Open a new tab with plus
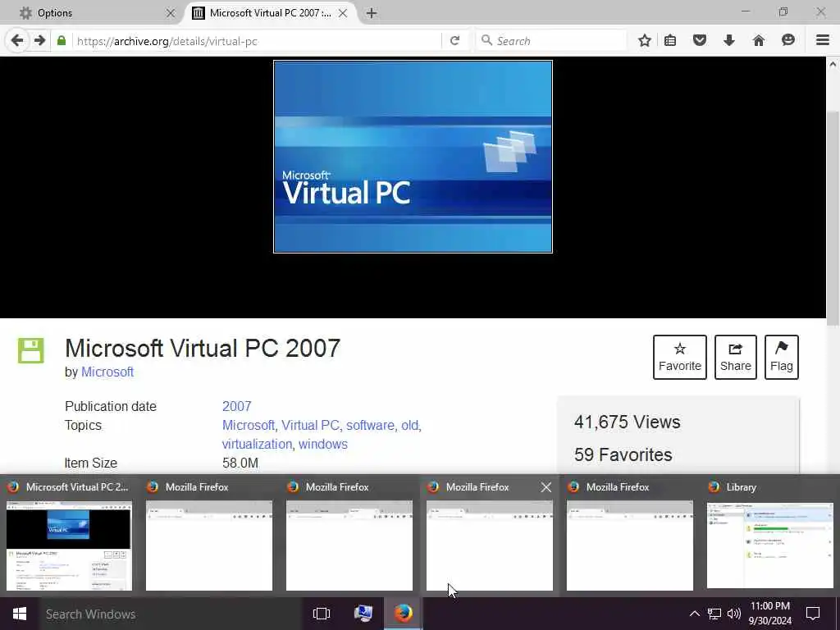 [372, 13]
